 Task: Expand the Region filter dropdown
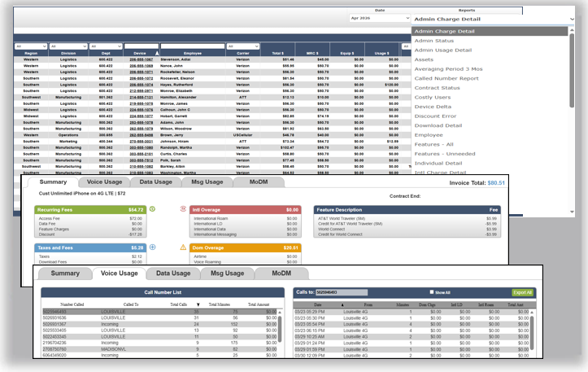pyautogui.click(x=31, y=46)
